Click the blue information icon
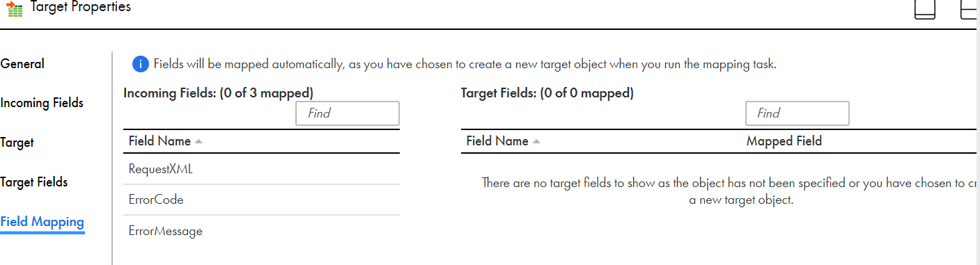This screenshot has width=980, height=265. [x=140, y=65]
